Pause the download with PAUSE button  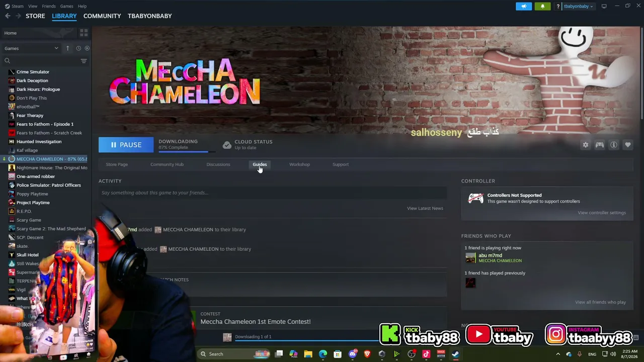pos(126,145)
